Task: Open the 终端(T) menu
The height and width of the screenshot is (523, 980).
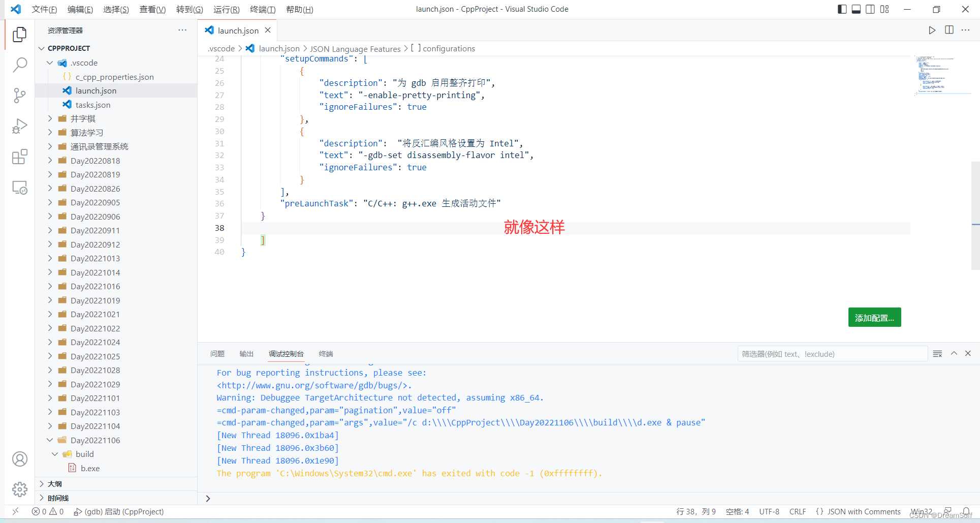Action: tap(263, 9)
